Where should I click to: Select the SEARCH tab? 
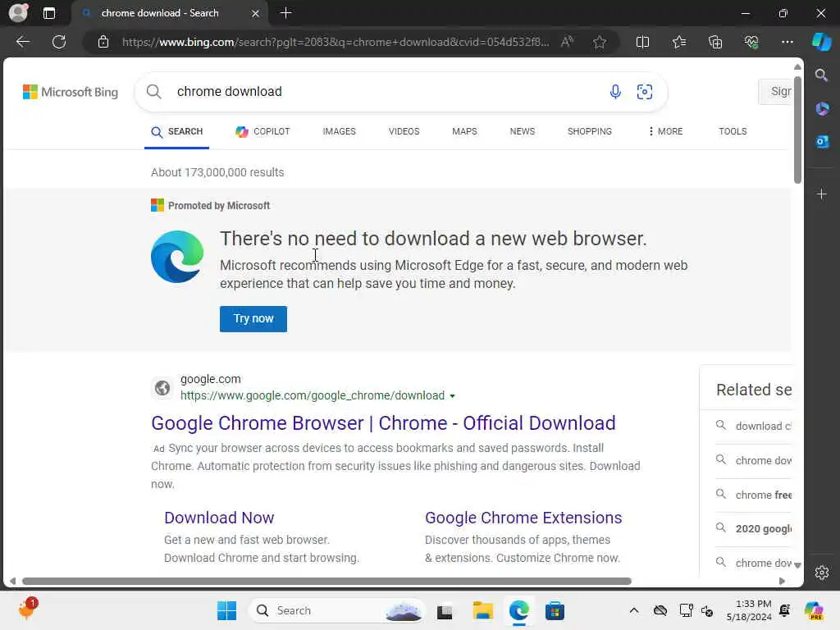pos(177,132)
